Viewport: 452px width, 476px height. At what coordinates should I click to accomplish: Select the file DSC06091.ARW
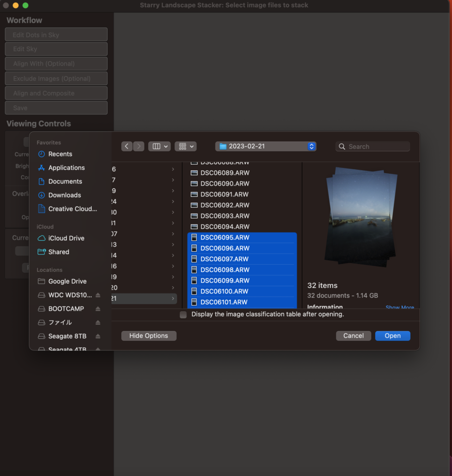(225, 194)
